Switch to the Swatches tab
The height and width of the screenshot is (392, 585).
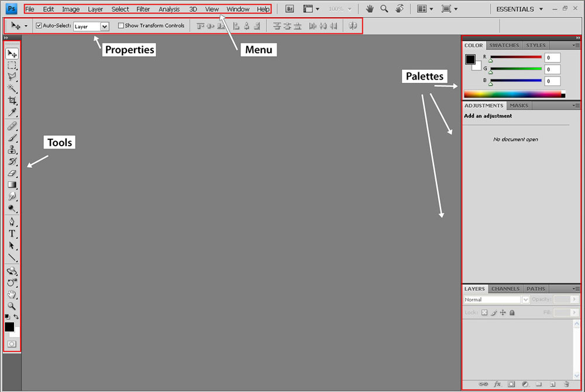(x=504, y=45)
